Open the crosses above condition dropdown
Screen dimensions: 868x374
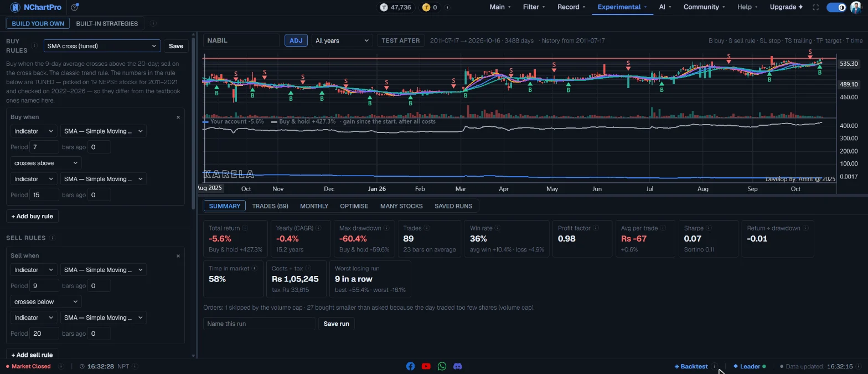click(46, 163)
